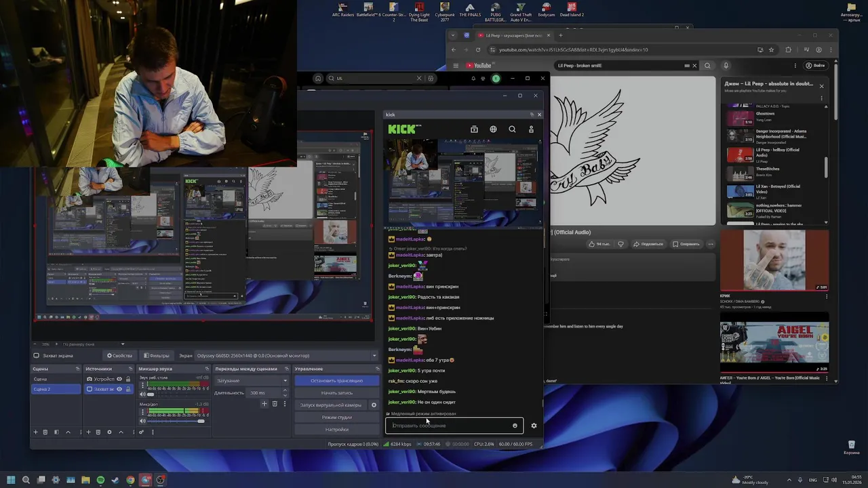Open advanced audio properties in the mixer footer

[142, 432]
